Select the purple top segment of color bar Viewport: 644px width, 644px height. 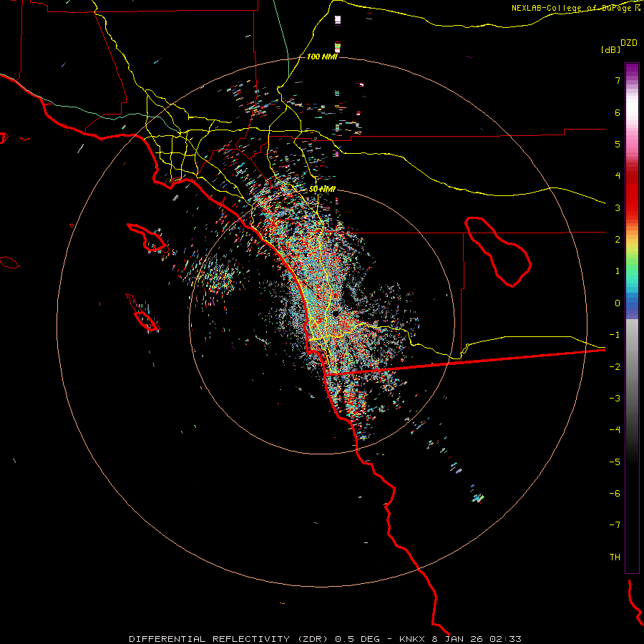(x=632, y=71)
